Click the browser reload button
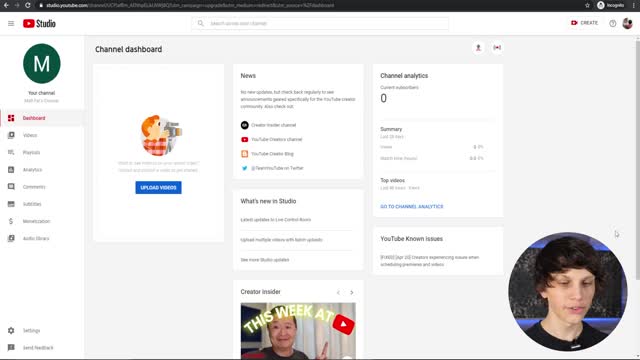Screen dimensions: 640x360 pos(28,5)
